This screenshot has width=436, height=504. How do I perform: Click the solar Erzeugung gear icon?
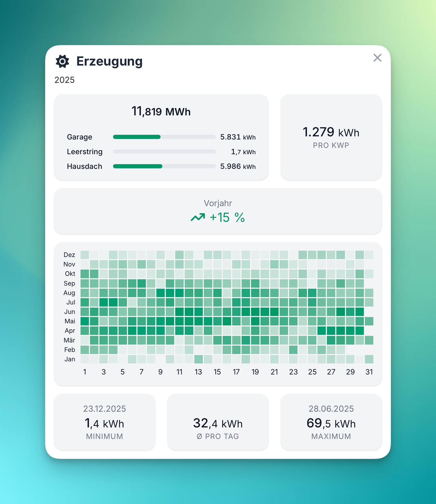[62, 61]
